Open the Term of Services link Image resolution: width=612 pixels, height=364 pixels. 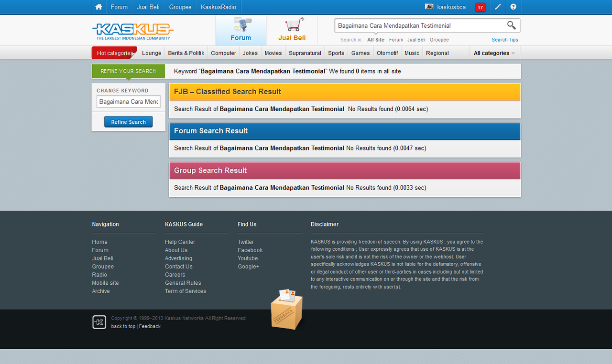186,291
